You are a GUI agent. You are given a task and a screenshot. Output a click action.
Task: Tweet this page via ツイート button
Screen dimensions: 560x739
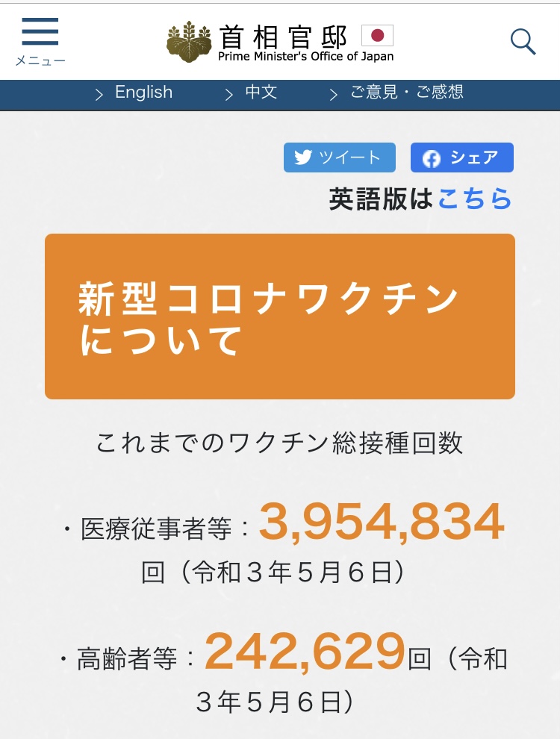point(340,158)
